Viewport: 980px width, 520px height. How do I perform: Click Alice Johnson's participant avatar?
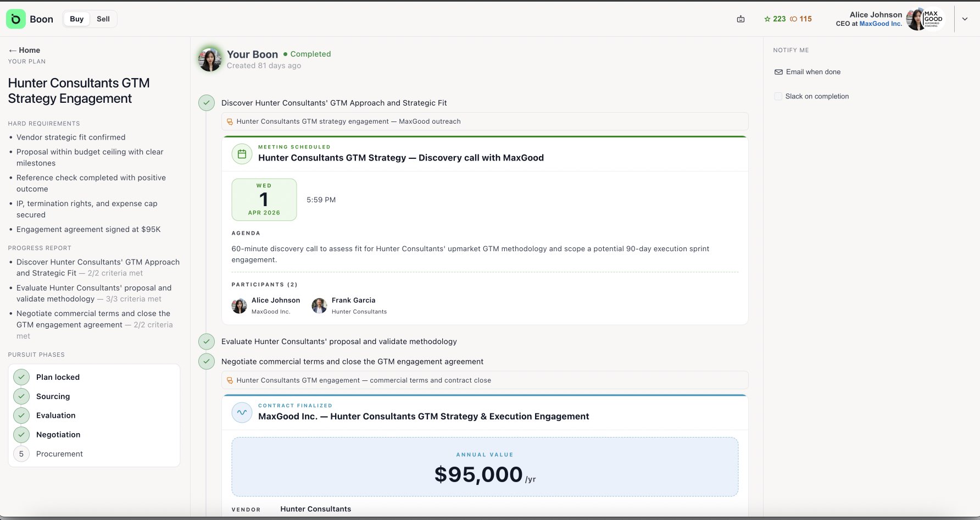click(239, 306)
